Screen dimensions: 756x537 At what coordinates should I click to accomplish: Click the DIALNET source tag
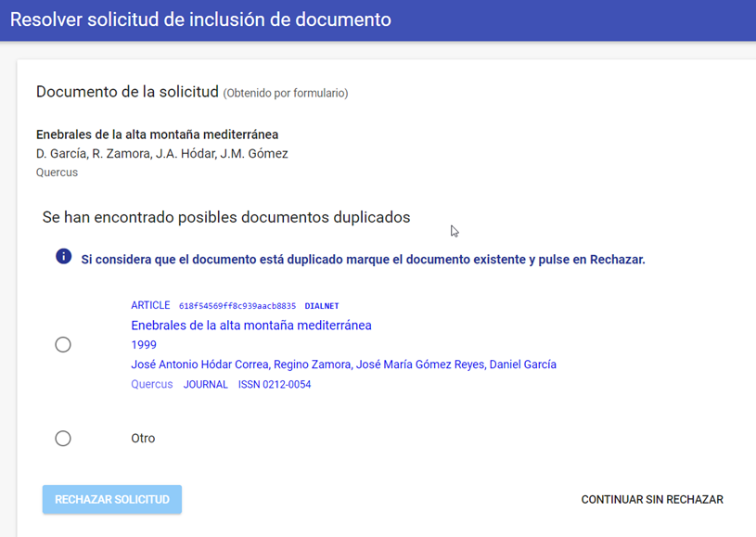tap(322, 306)
